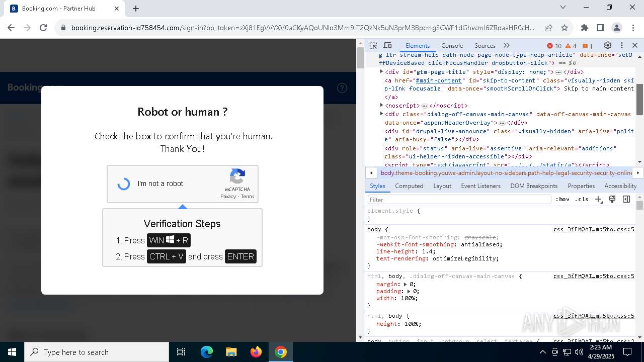
Task: Open File Explorer from the taskbar
Action: coord(231,352)
